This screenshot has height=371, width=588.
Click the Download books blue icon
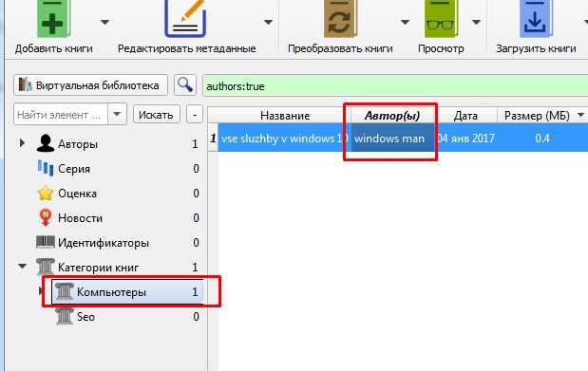pos(536,19)
